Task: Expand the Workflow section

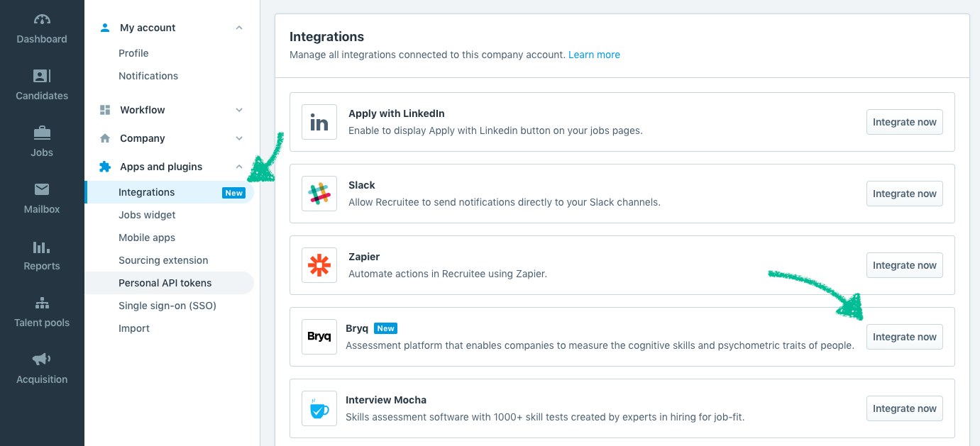Action: tap(239, 110)
